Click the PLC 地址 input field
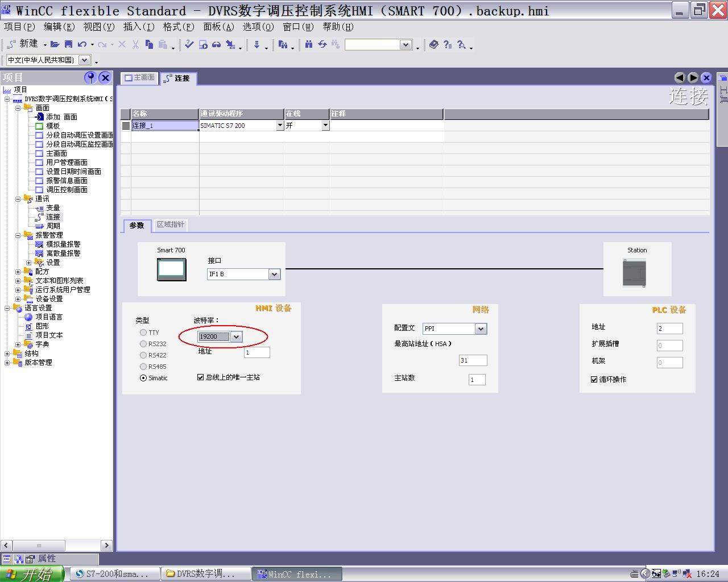 669,328
